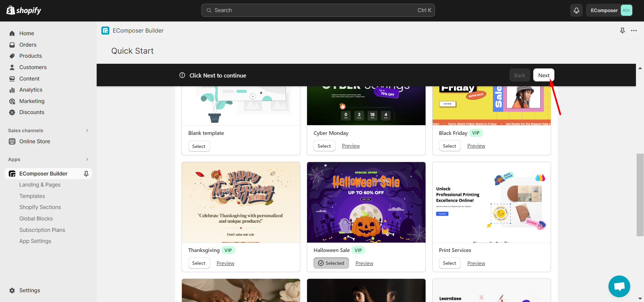Open App Settings
644x302 pixels.
coord(35,241)
